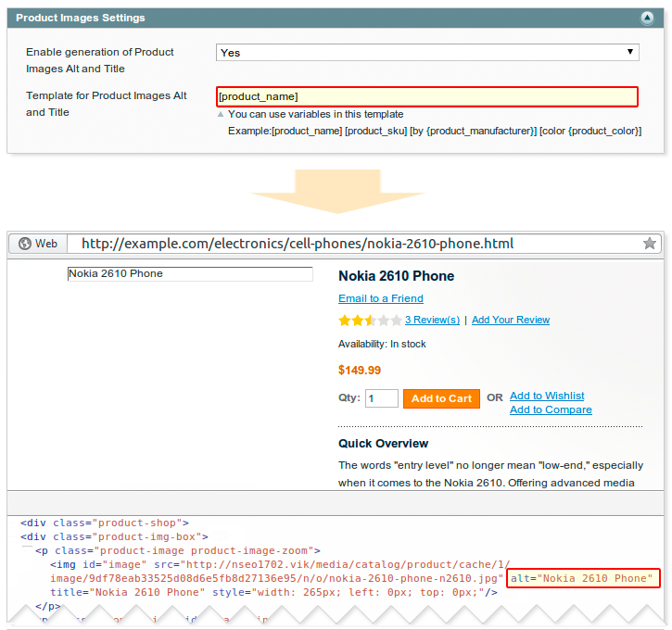Open the 3 Review(s) link
The height and width of the screenshot is (630, 672).
(432, 320)
